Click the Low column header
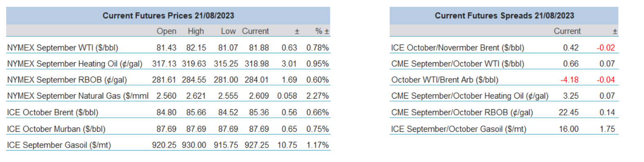 tap(228, 31)
